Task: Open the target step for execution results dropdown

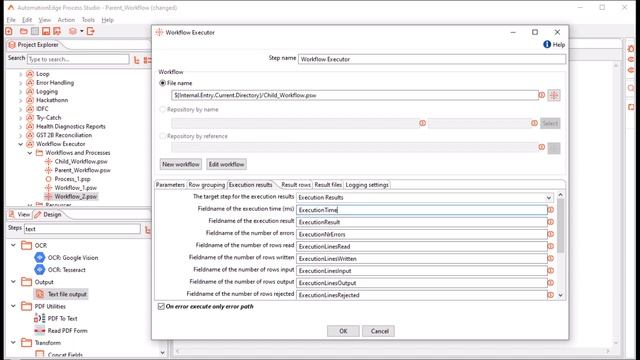Action: pyautogui.click(x=549, y=198)
